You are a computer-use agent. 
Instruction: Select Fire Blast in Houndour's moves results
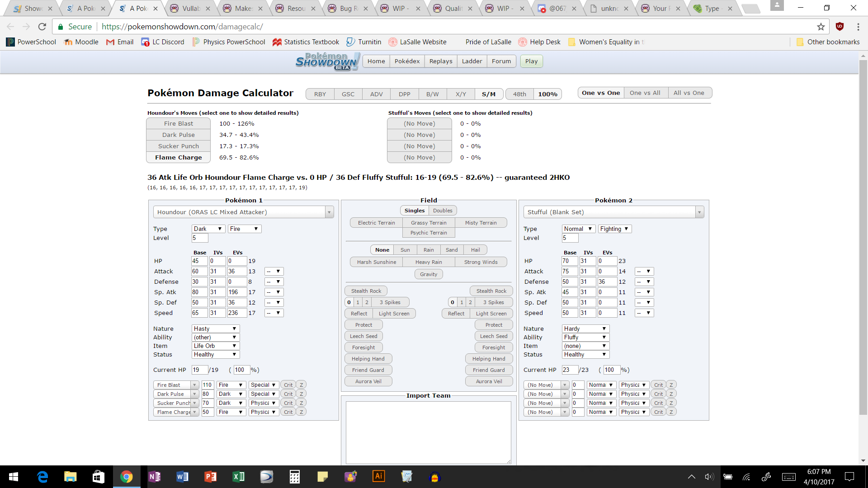179,123
